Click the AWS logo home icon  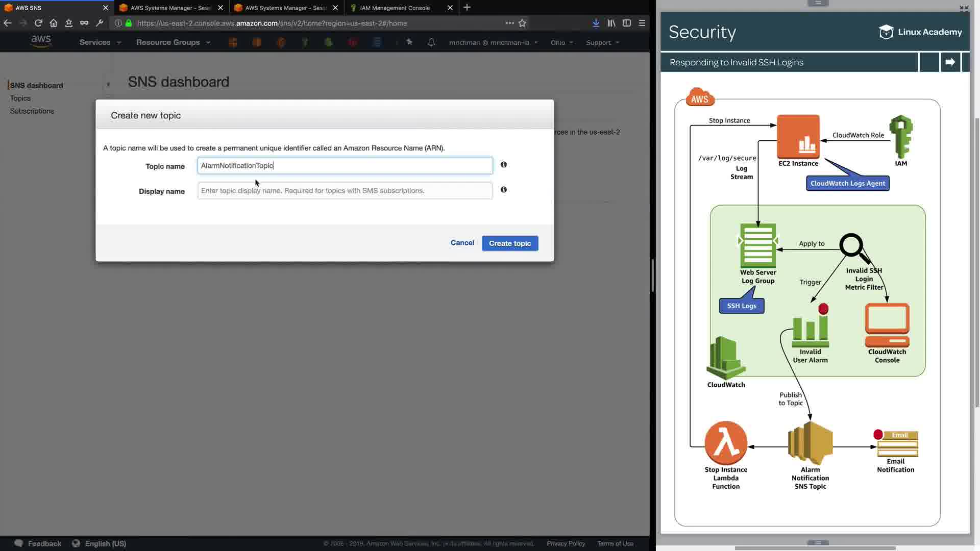pos(41,41)
